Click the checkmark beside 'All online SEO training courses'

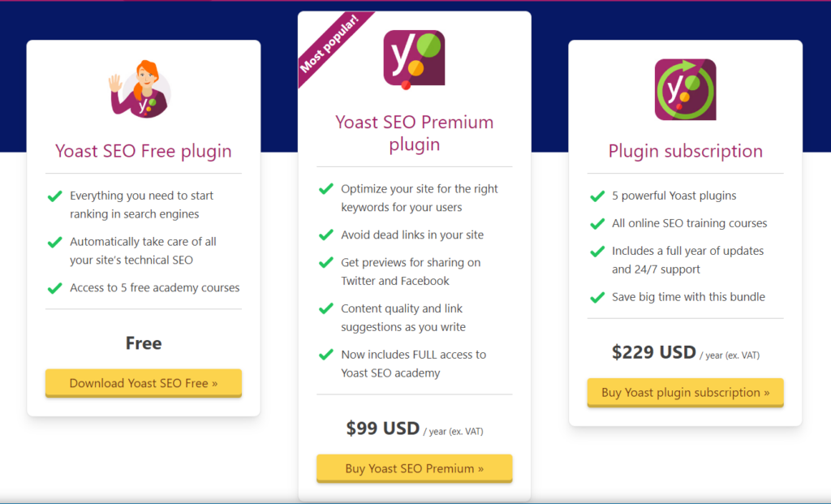[x=597, y=223]
